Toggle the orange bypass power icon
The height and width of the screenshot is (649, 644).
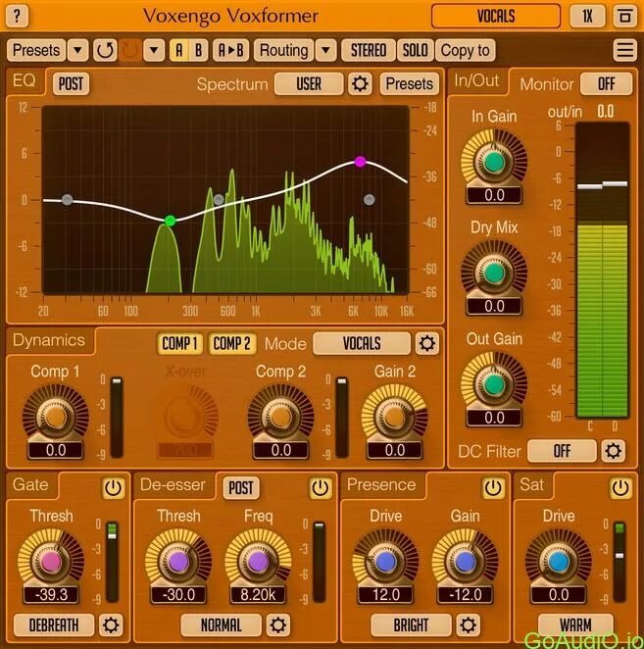click(x=130, y=50)
